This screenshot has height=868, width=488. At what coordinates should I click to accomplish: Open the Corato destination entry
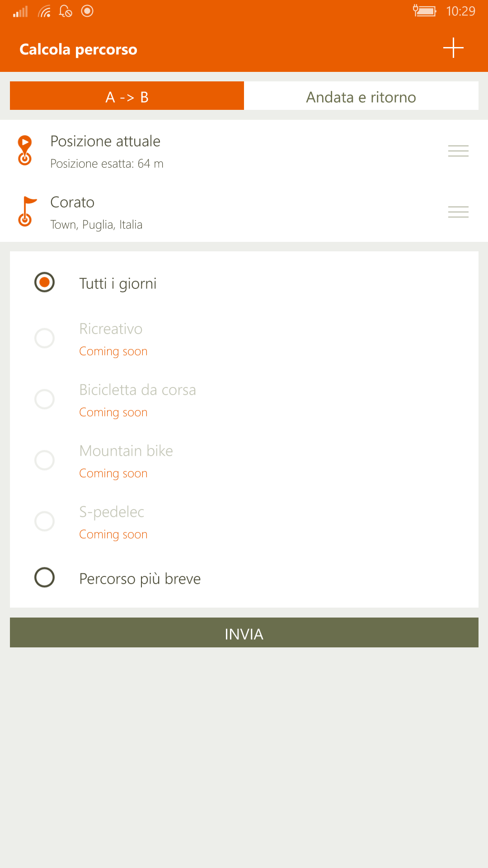point(244,212)
